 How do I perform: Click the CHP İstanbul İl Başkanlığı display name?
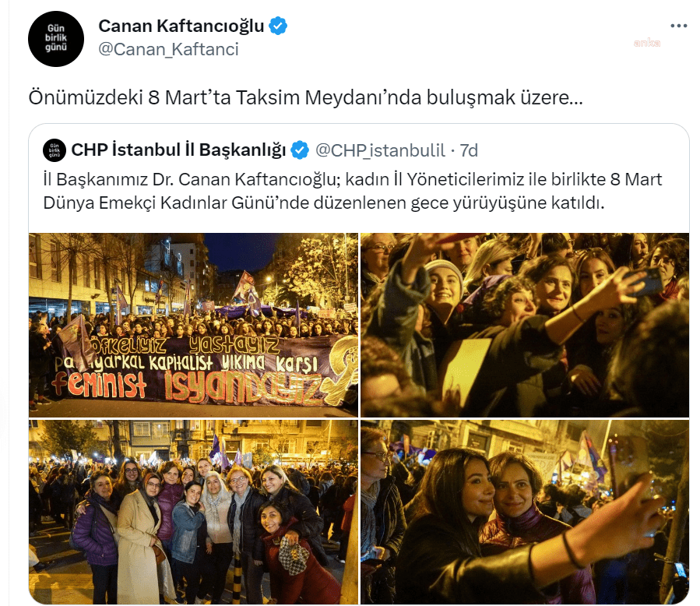pos(178,150)
